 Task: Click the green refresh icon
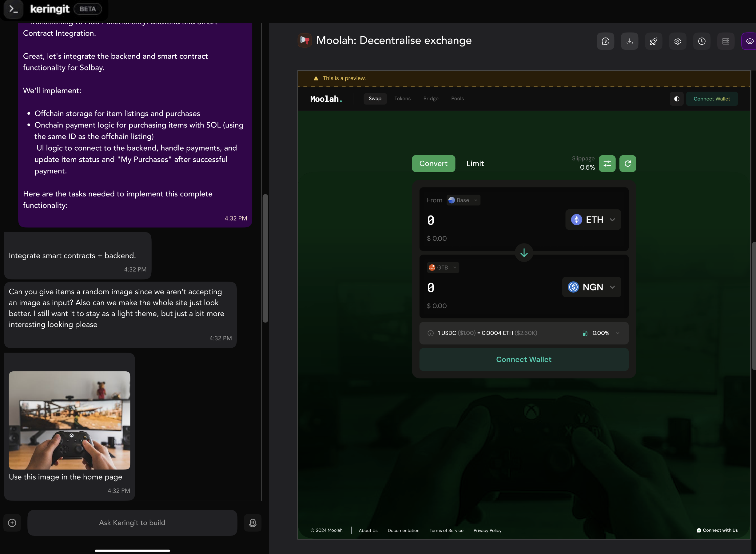(x=627, y=164)
